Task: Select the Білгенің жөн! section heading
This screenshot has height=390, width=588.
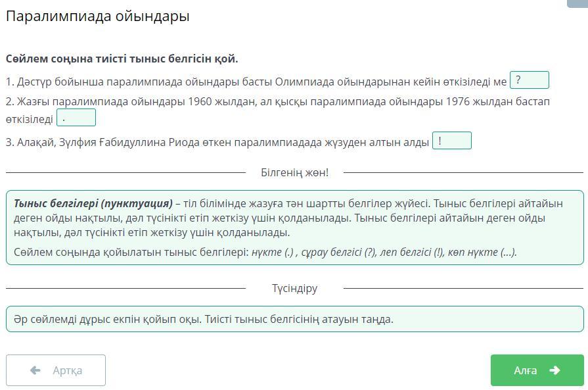Action: point(294,172)
